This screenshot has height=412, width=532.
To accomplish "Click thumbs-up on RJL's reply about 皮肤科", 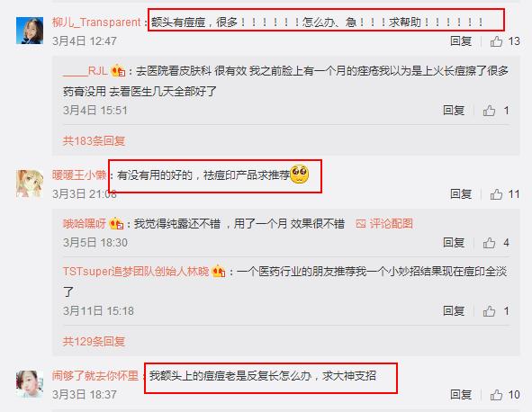I will (489, 111).
